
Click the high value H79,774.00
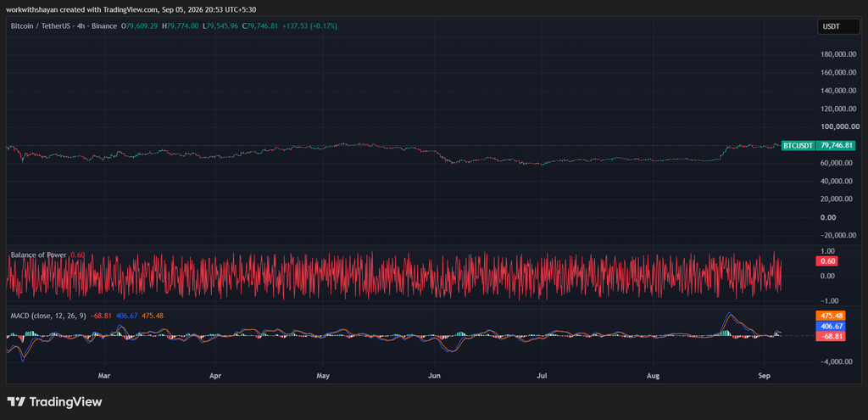point(180,26)
